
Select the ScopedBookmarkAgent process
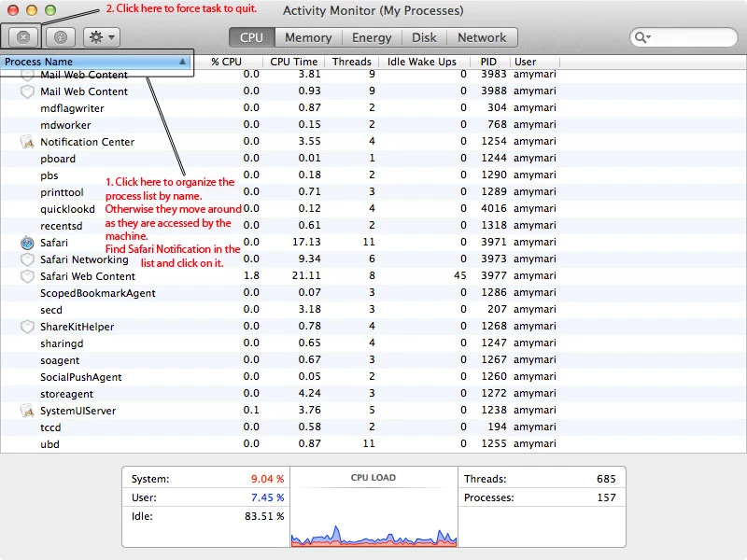(373, 293)
